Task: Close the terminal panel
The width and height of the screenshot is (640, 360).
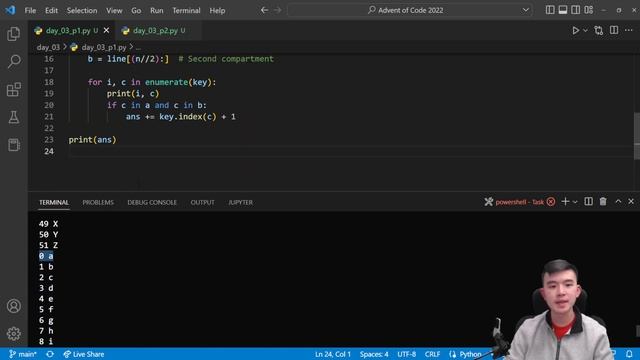Action: [631, 202]
